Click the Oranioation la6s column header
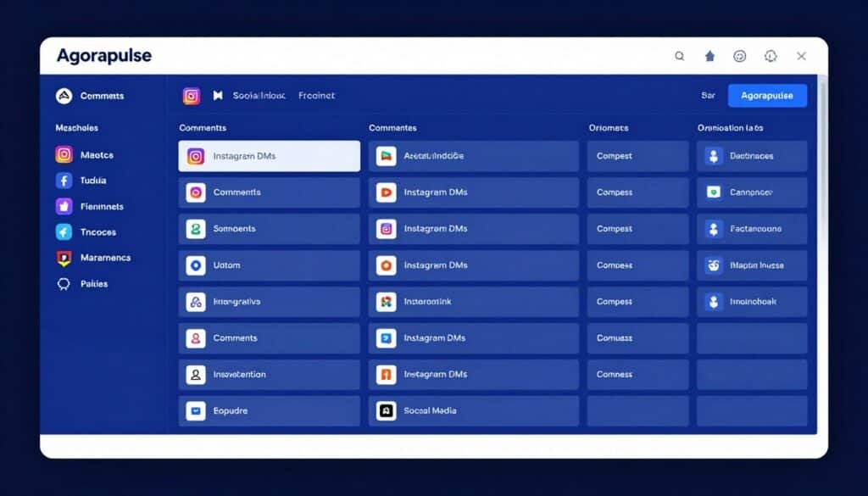The width and height of the screenshot is (868, 496). [730, 128]
